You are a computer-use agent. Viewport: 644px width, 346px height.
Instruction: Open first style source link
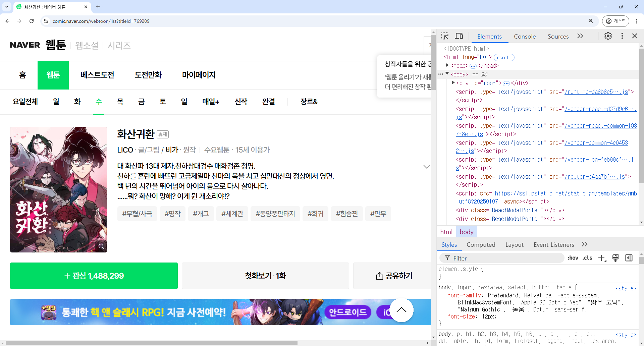tap(625, 288)
